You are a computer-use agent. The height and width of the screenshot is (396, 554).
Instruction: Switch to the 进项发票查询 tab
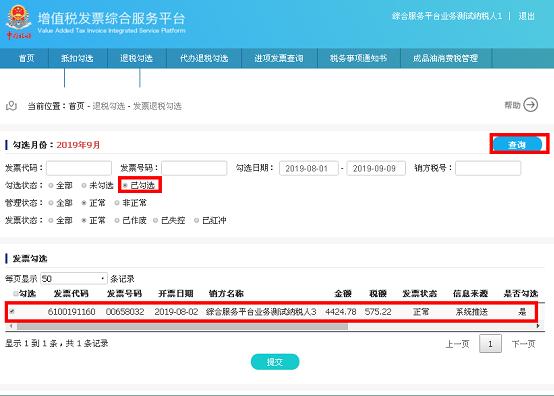pyautogui.click(x=279, y=58)
